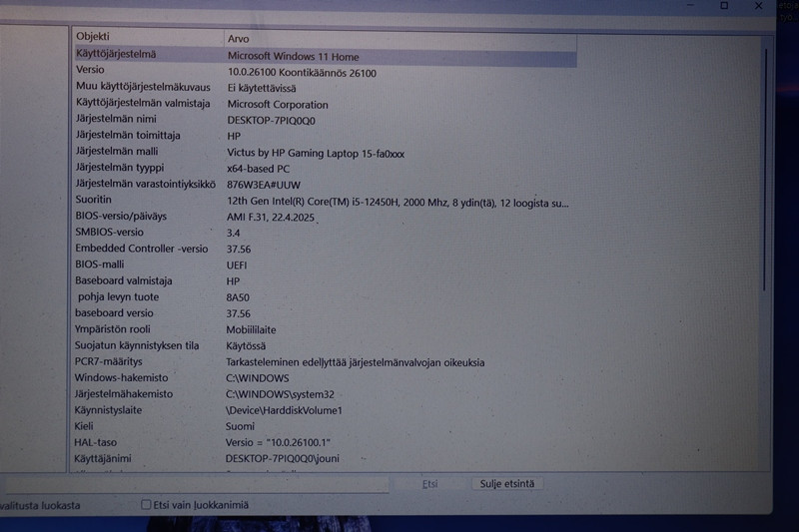Click the Etsi search button
The width and height of the screenshot is (799, 532).
coord(429,484)
